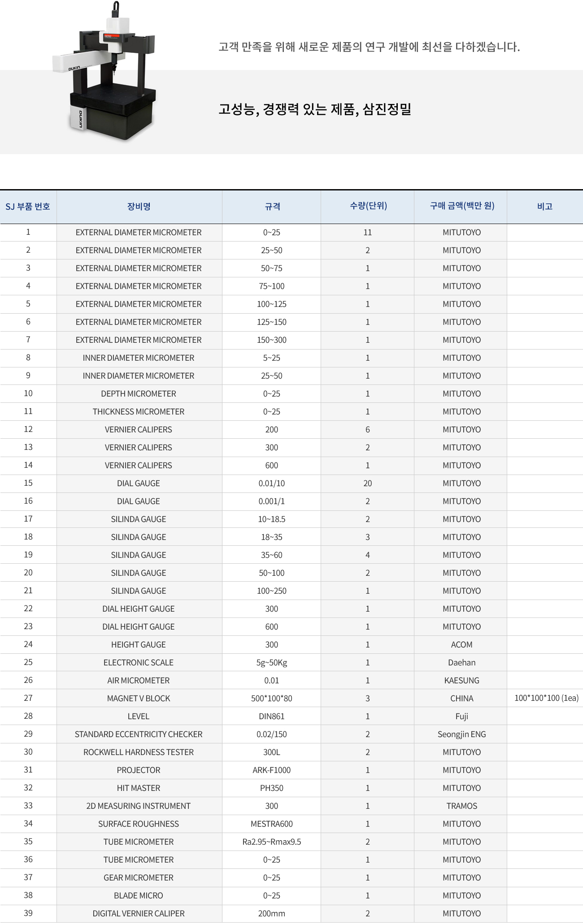
Task: Click the Seongjin ENG maker cell
Action: pos(461,734)
